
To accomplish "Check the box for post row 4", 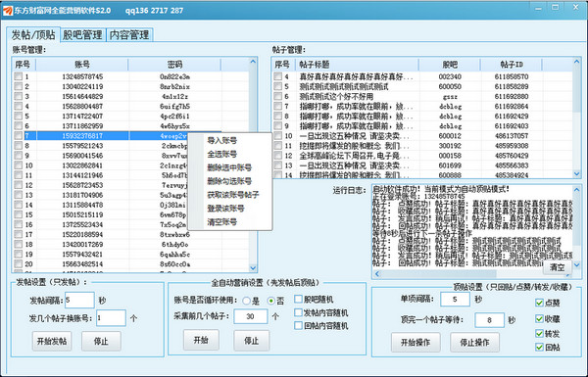I will [x=278, y=76].
